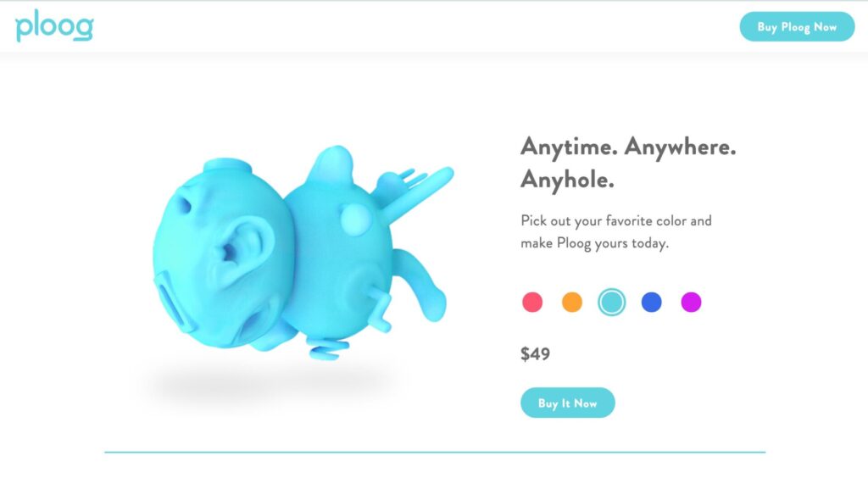
Task: Click the Buy Ploog Now button
Action: pos(797,26)
